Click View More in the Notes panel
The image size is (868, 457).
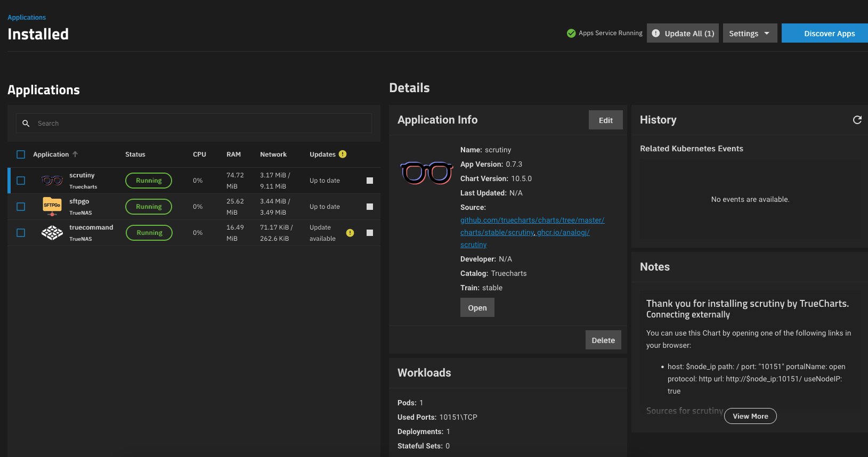750,416
